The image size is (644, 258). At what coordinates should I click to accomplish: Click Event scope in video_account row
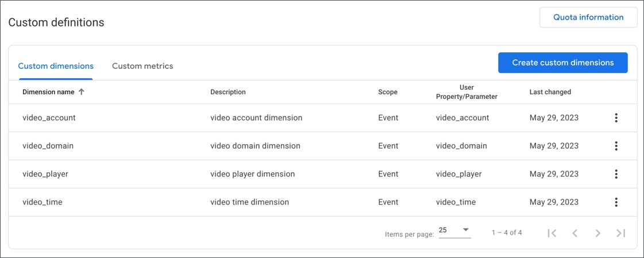388,118
